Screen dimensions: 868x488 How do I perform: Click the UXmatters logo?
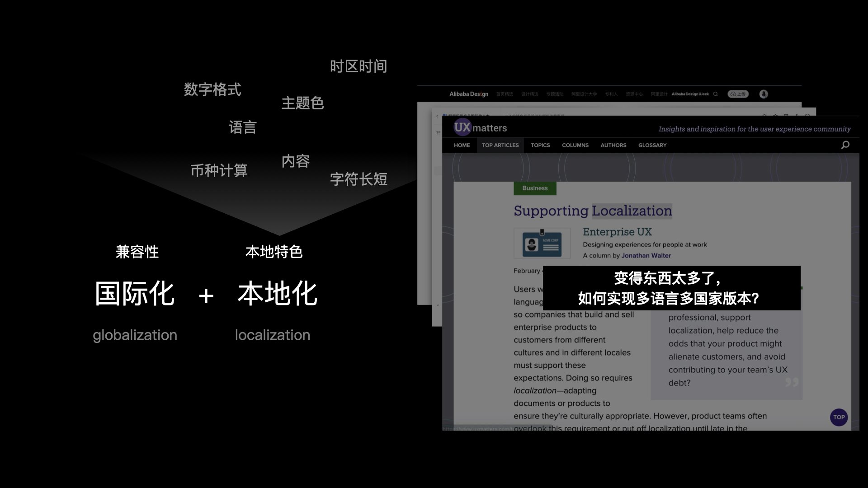480,128
